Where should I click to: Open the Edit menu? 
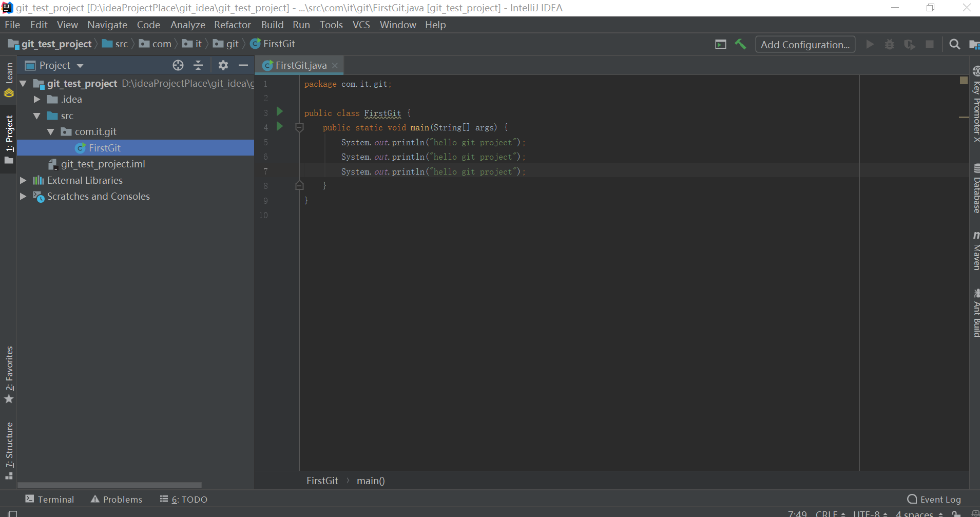point(39,25)
